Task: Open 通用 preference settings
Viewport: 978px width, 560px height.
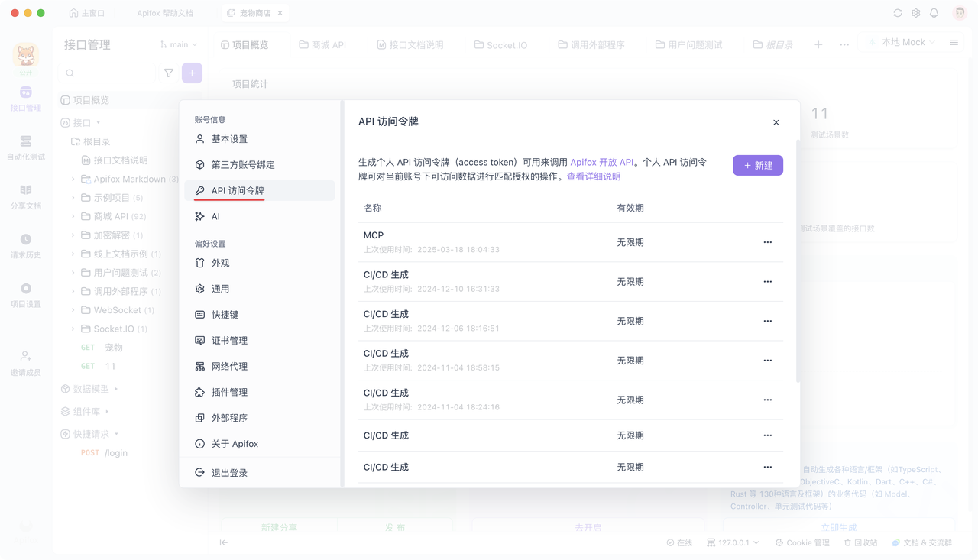Action: 260,289
